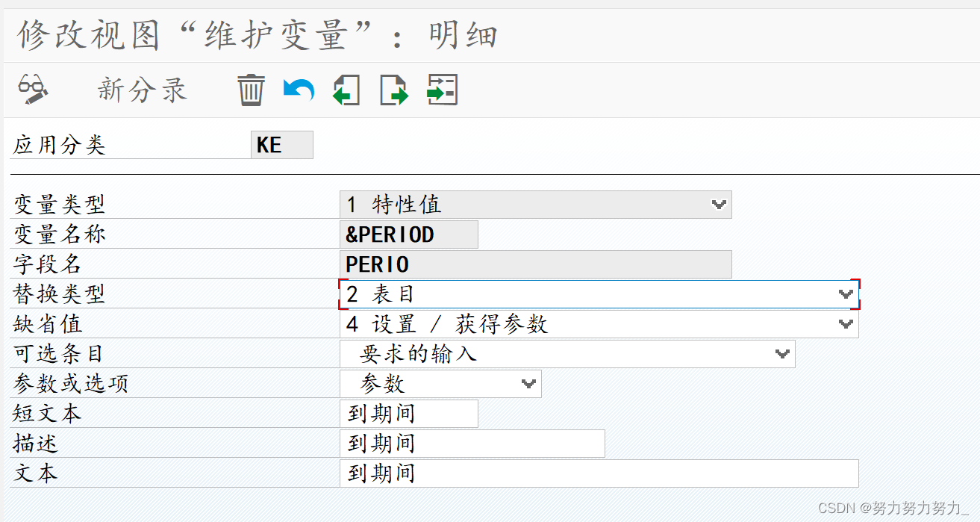The width and height of the screenshot is (980, 522).
Task: Select the 要求的输入 value text
Action: click(x=419, y=353)
